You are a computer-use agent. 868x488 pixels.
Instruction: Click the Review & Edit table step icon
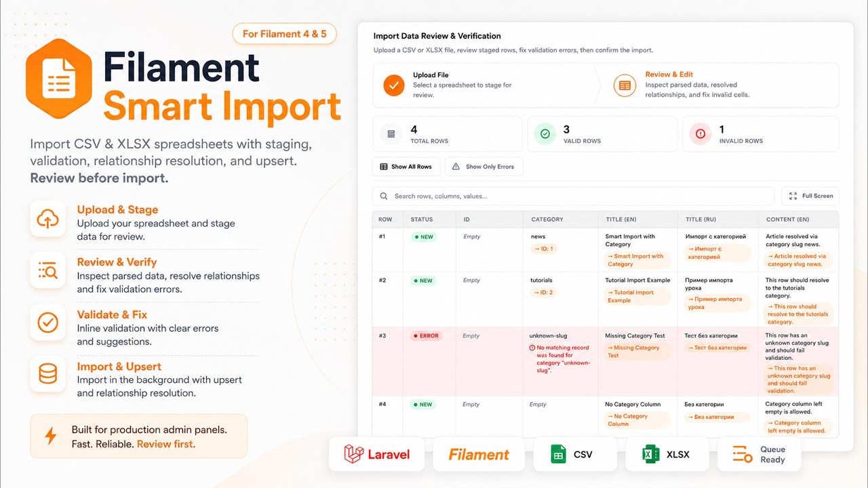click(625, 85)
